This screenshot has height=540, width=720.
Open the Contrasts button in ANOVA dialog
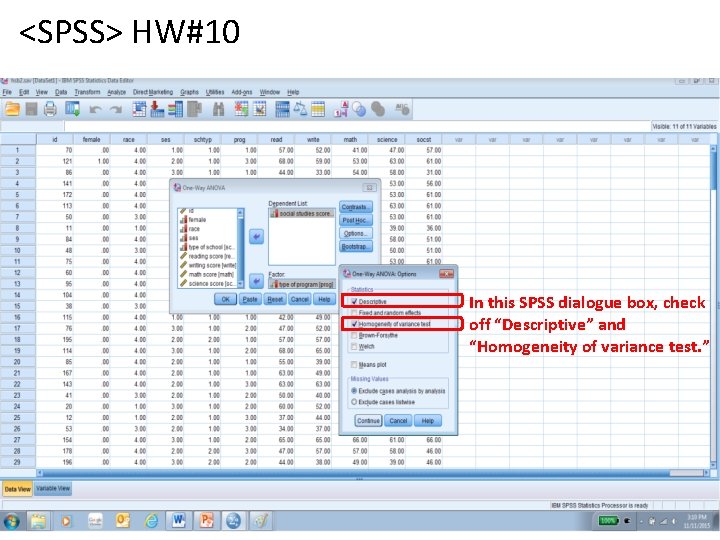pyautogui.click(x=356, y=207)
